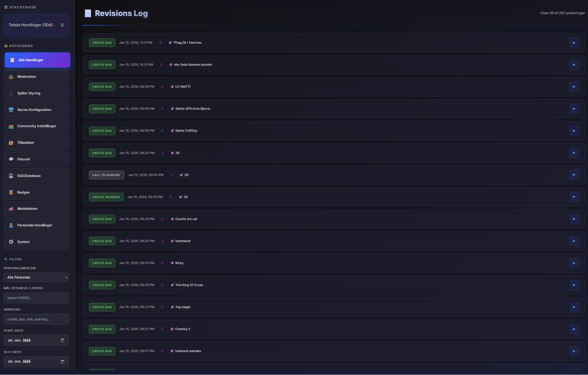
Task: Expand the The King Of Cruse entry
Action: pyautogui.click(x=574, y=285)
